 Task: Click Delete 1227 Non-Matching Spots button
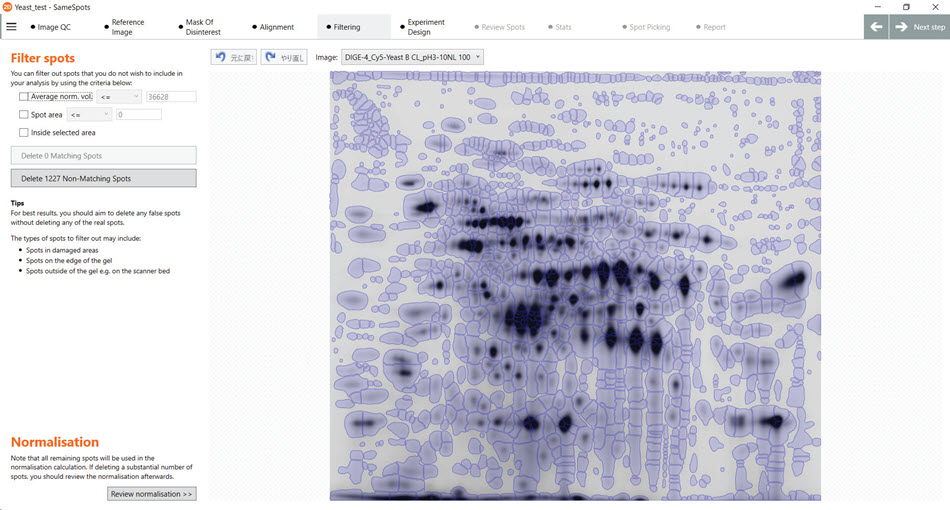click(x=104, y=178)
